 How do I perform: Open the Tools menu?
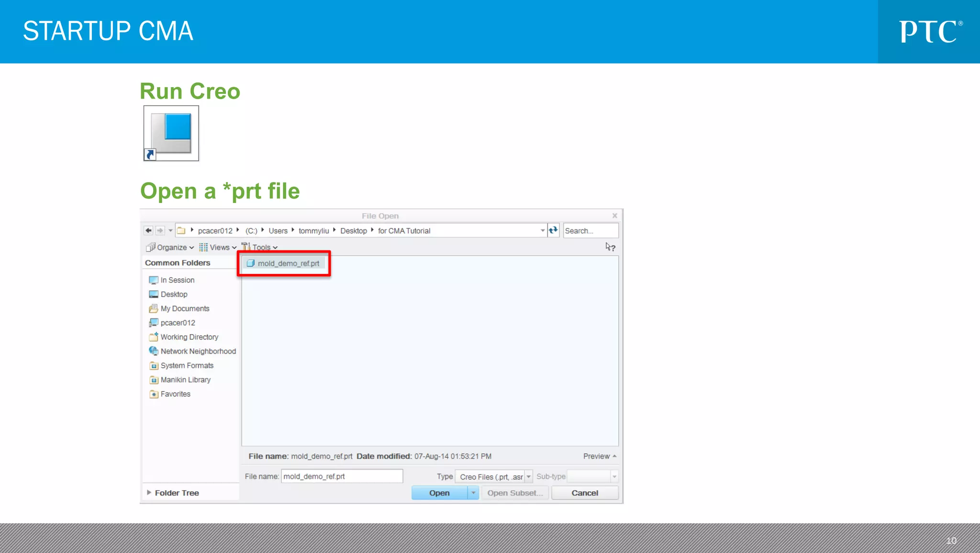(260, 247)
